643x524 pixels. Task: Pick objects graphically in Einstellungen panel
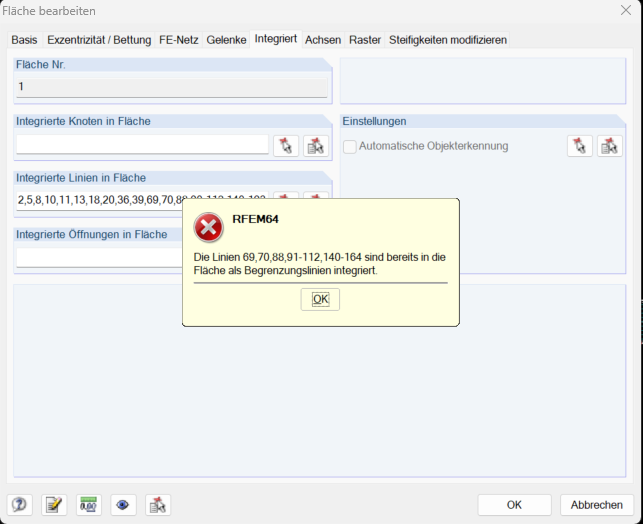pyautogui.click(x=579, y=146)
